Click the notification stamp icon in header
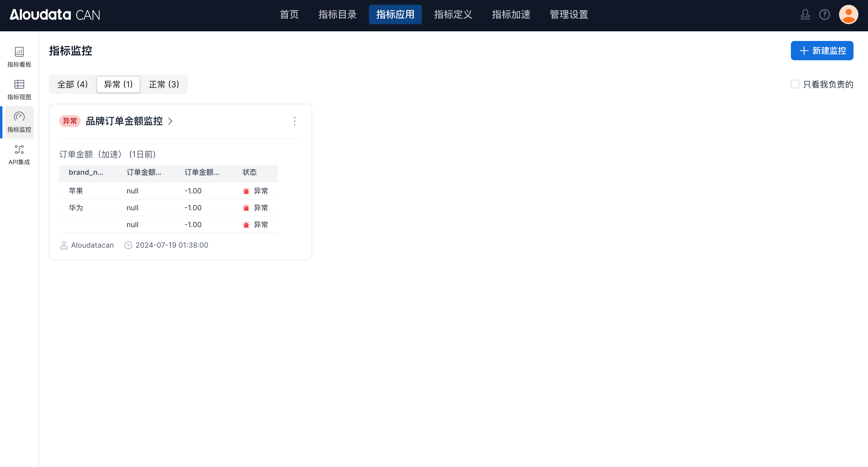This screenshot has width=868, height=467. (x=805, y=14)
